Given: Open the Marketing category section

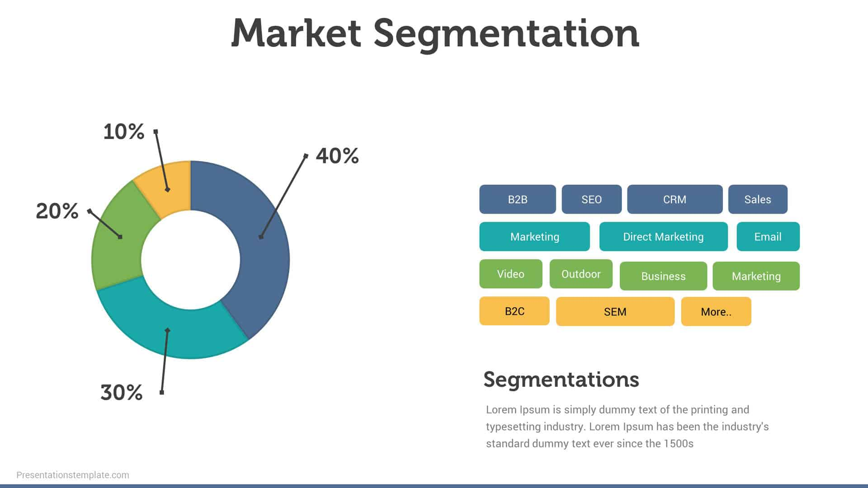Looking at the screenshot, I should point(533,236).
